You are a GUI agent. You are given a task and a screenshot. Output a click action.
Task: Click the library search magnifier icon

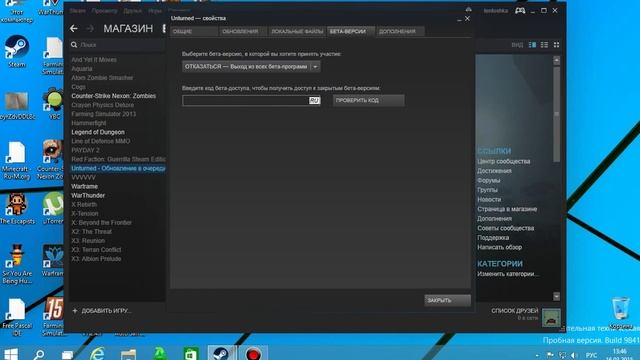click(x=74, y=45)
